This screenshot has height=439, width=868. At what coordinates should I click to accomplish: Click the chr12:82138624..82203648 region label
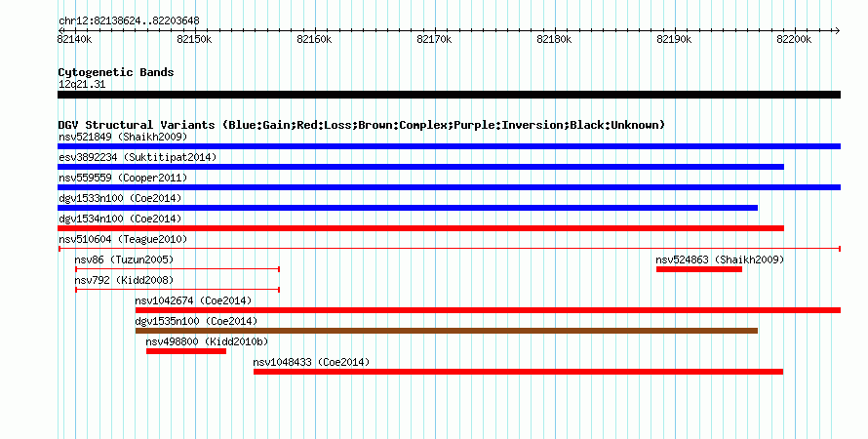(129, 20)
